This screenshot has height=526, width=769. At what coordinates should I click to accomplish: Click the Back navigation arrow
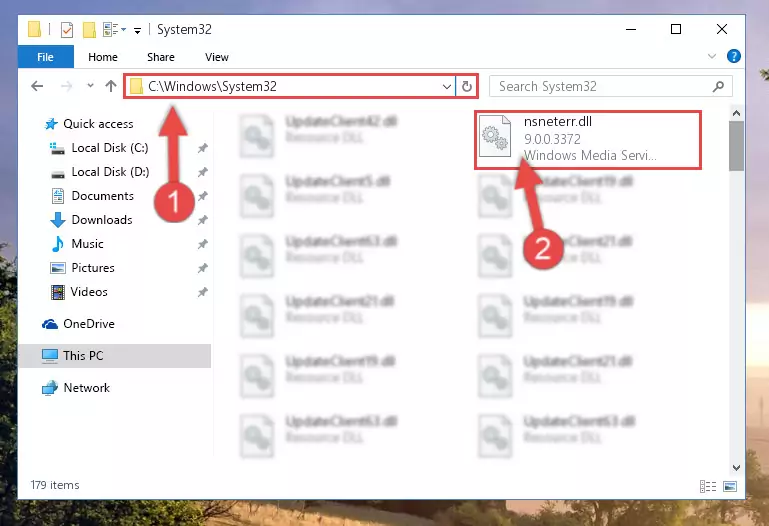(x=37, y=86)
